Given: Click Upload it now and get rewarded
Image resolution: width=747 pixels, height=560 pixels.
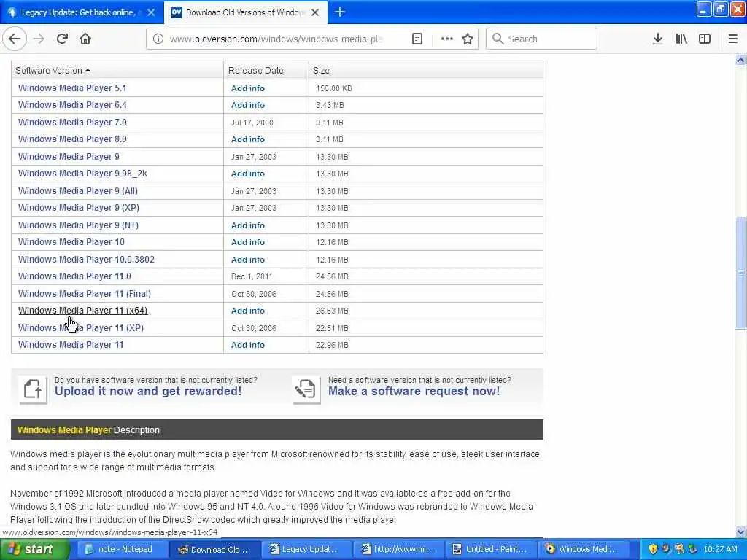Looking at the screenshot, I should pos(148,392).
